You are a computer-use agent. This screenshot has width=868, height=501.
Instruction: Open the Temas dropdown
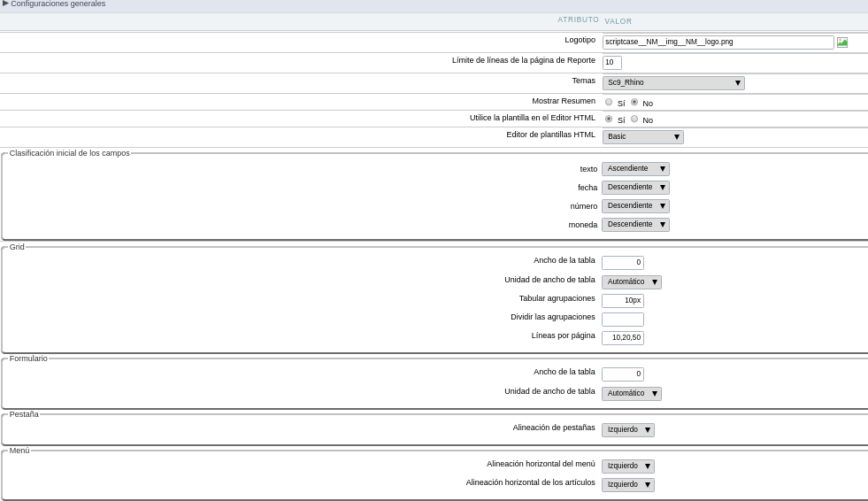(673, 83)
